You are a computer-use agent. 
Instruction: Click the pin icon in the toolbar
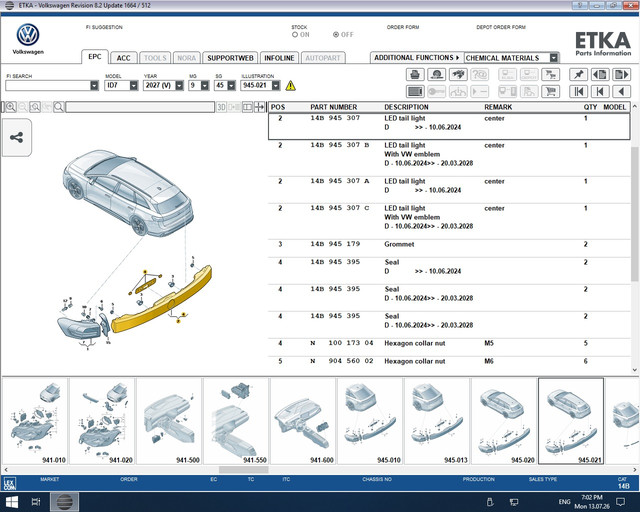pos(578,75)
